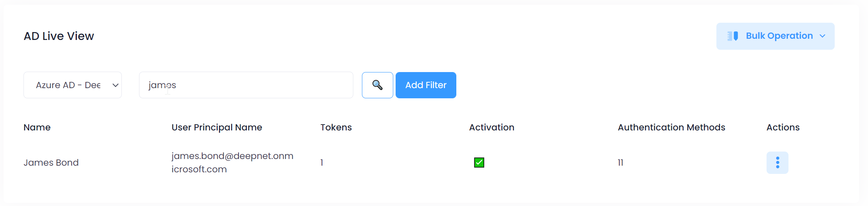Viewport: 868px width, 206px height.
Task: Click the Name column header
Action: (37, 127)
